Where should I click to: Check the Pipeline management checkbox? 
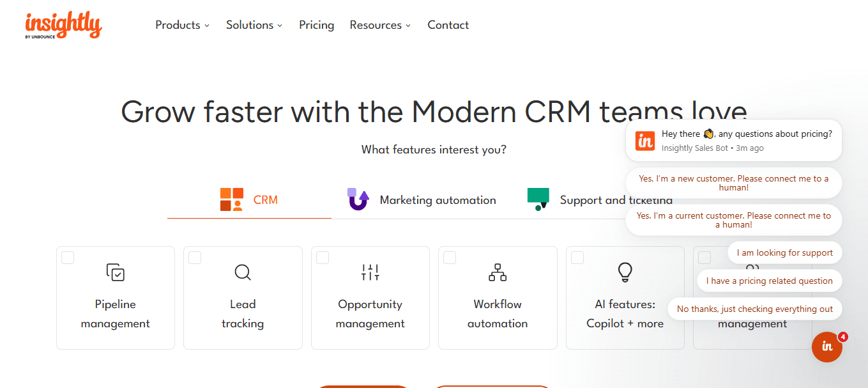pyautogui.click(x=68, y=258)
